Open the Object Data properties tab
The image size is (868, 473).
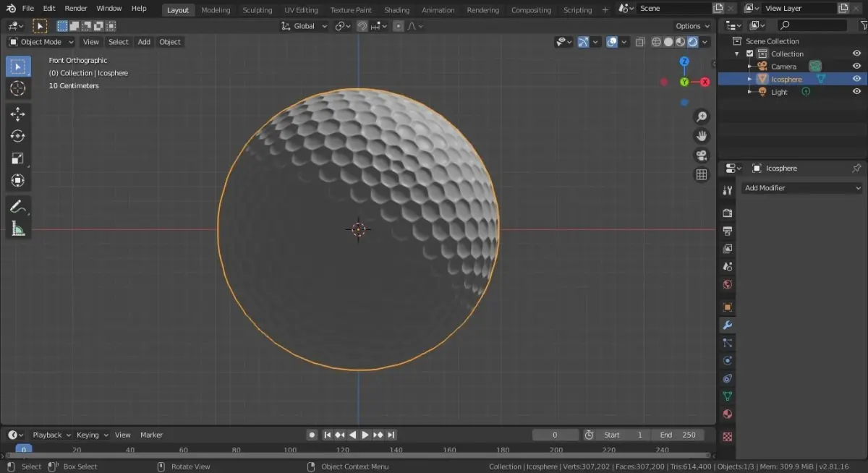point(728,396)
